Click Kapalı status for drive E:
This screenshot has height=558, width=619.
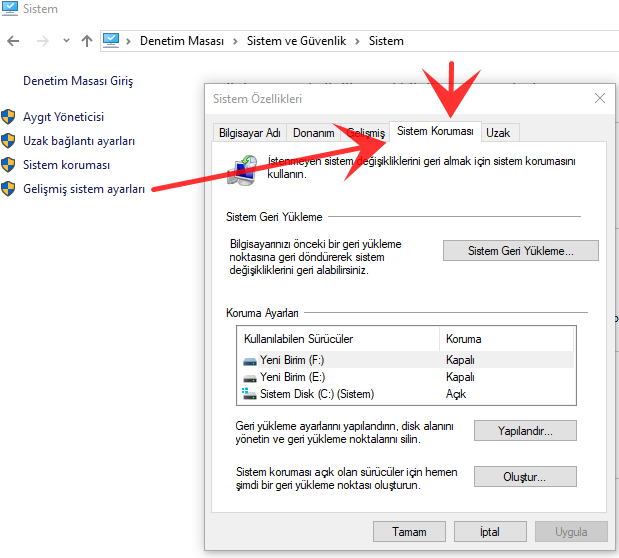click(460, 377)
